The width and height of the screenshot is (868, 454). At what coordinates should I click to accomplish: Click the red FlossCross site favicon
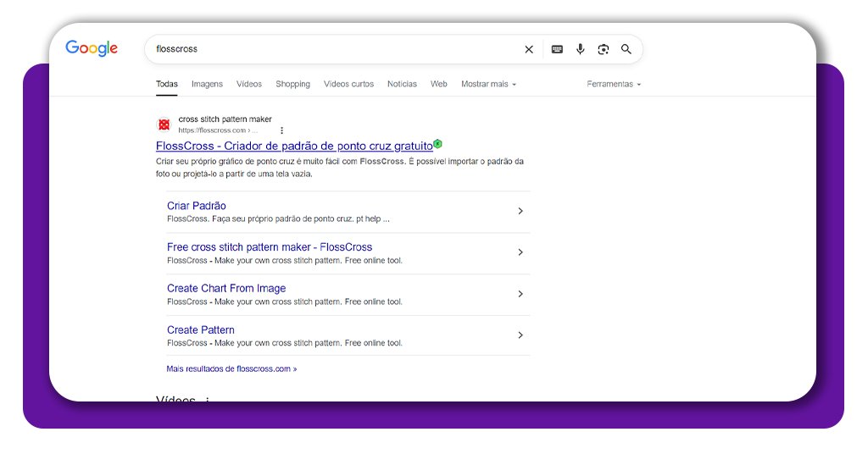[164, 125]
